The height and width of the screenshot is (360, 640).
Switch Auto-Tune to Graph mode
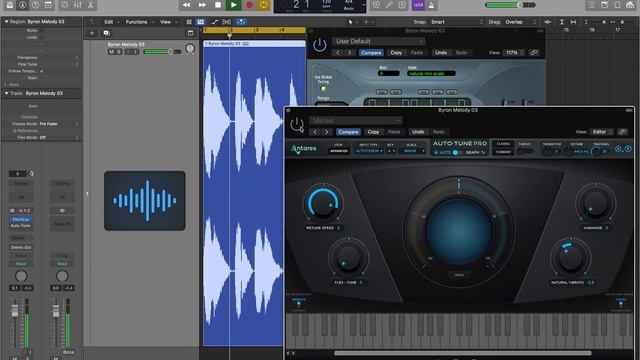coord(476,152)
